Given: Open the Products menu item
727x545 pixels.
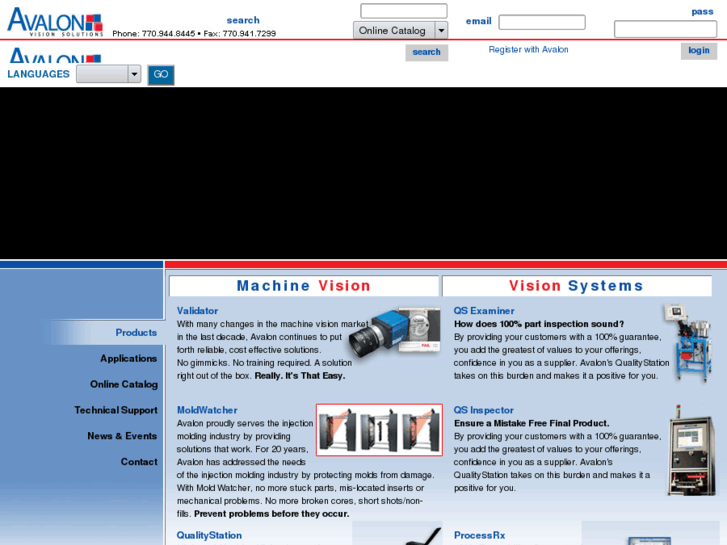Looking at the screenshot, I should [136, 333].
